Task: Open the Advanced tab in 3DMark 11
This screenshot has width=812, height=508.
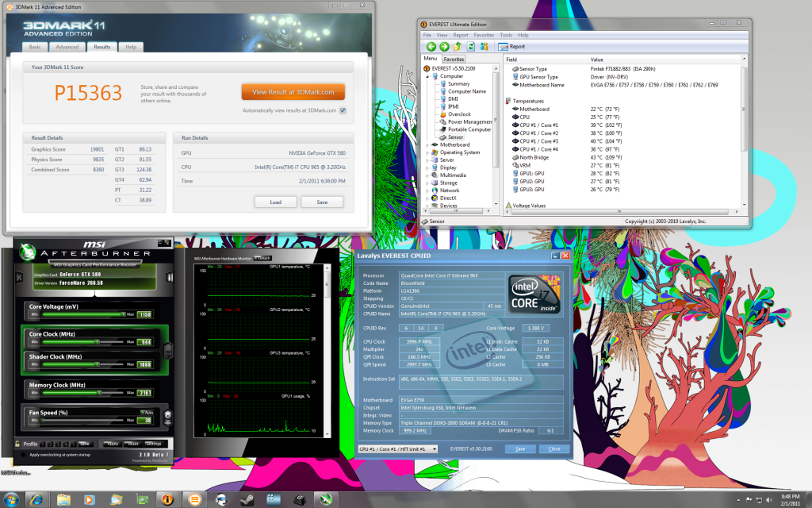Action: coord(67,47)
